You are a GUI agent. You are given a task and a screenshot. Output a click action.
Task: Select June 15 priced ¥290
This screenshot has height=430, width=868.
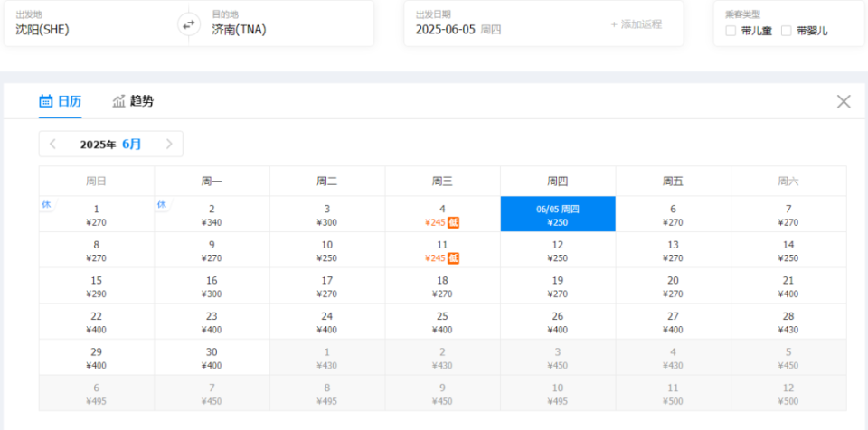(97, 286)
